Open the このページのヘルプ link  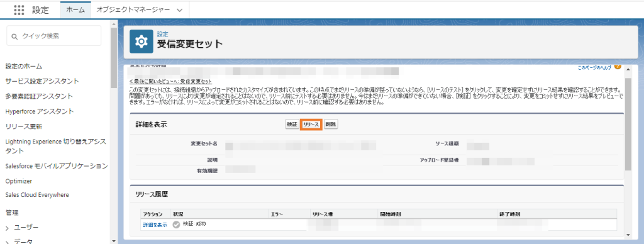click(x=595, y=68)
